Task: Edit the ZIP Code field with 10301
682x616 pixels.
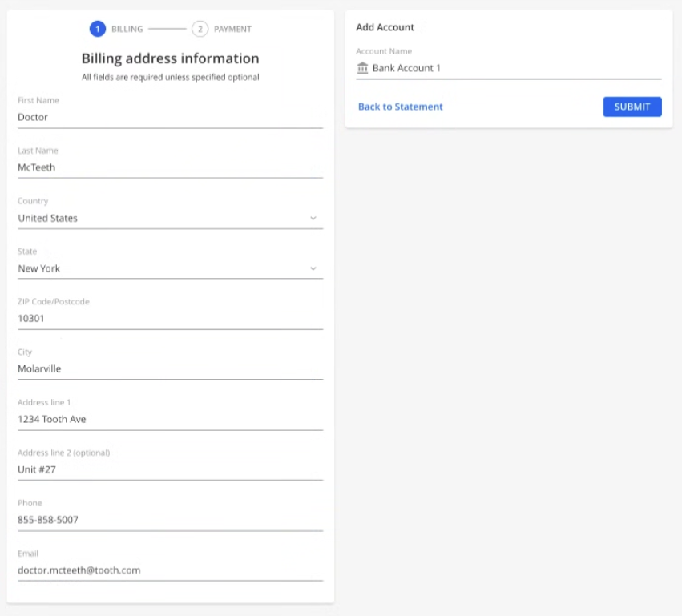Action: pos(170,319)
